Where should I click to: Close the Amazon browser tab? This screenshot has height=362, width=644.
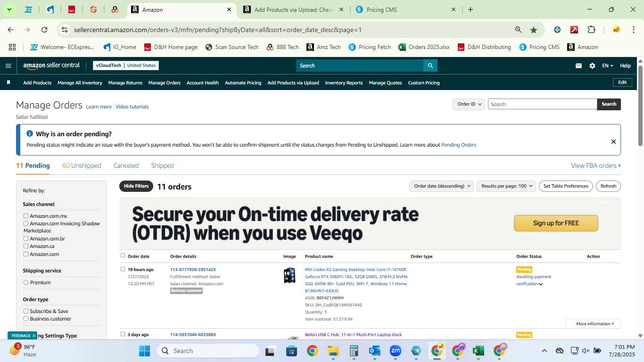pyautogui.click(x=229, y=9)
